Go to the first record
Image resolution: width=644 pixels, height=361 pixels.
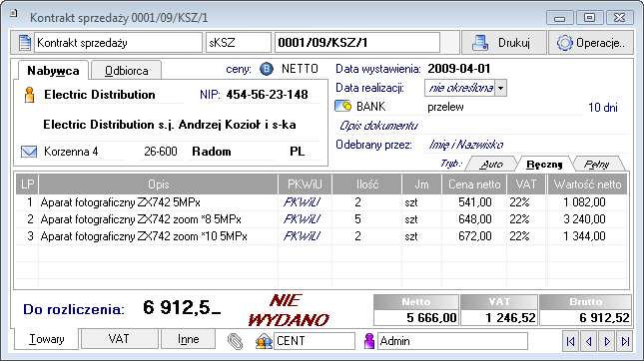pos(571,341)
